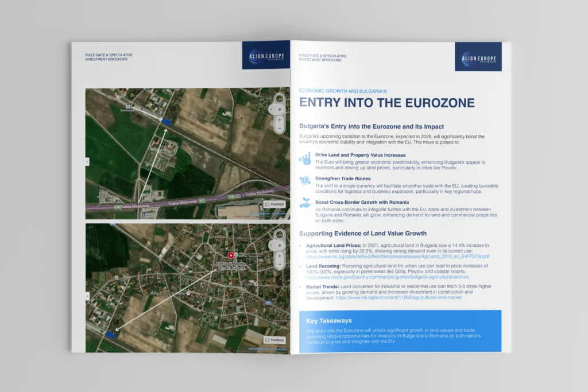This screenshot has height=392, width=588.
Task: Click the Key Takeaways blue box
Action: point(400,331)
